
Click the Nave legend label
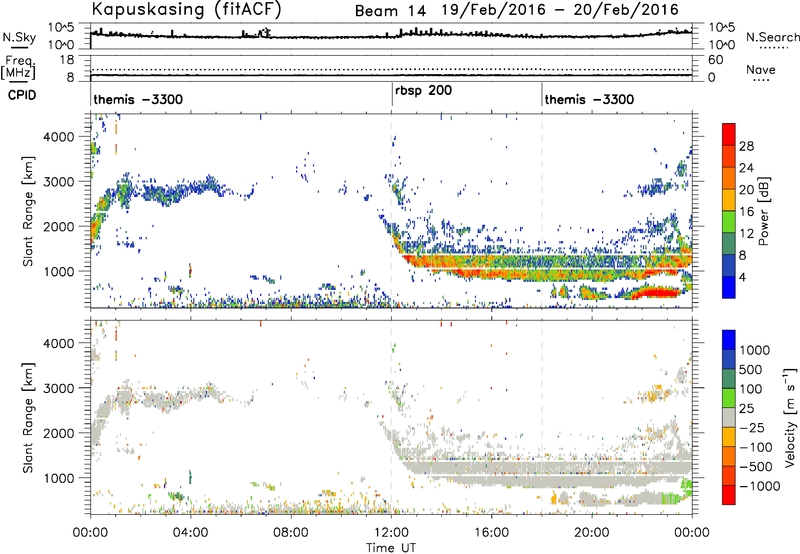(x=761, y=69)
